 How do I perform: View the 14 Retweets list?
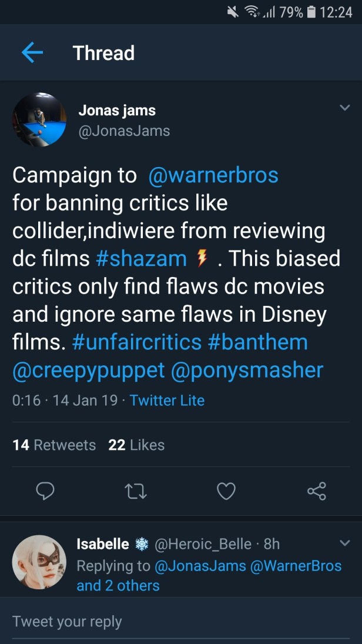point(54,445)
